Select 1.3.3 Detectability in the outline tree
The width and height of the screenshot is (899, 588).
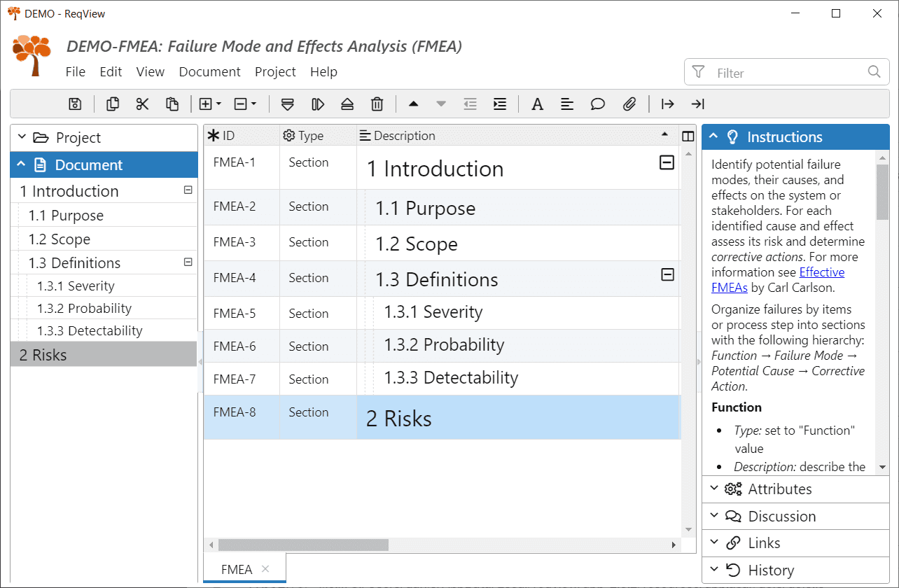tap(90, 330)
